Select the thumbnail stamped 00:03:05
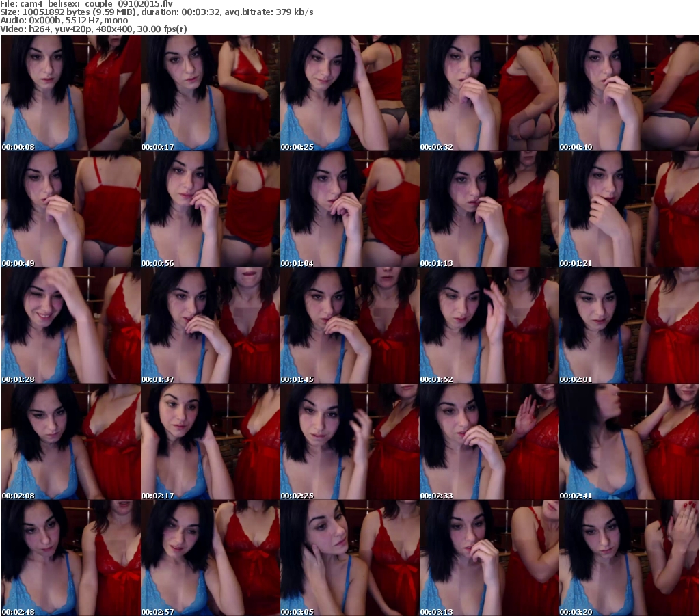This screenshot has width=700, height=616. tap(349, 557)
